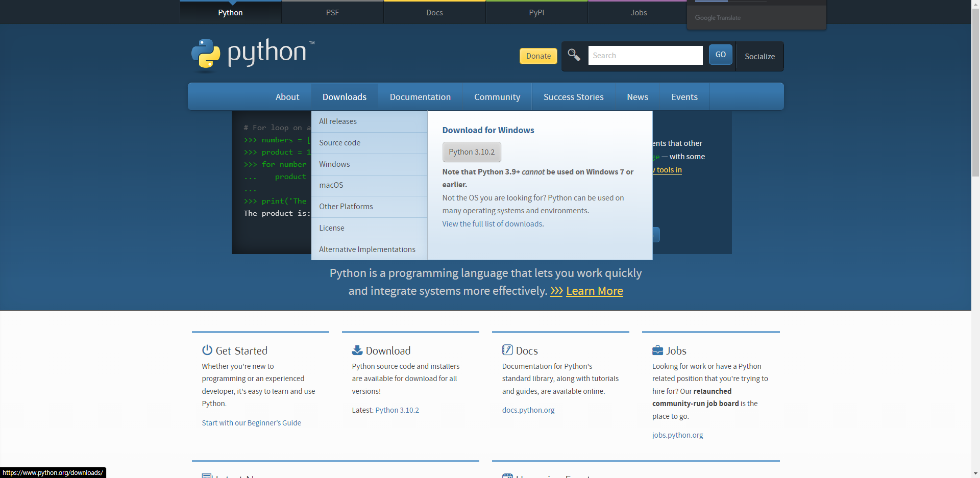980x478 pixels.
Task: Select Source code in Downloads menu
Action: (x=370, y=143)
